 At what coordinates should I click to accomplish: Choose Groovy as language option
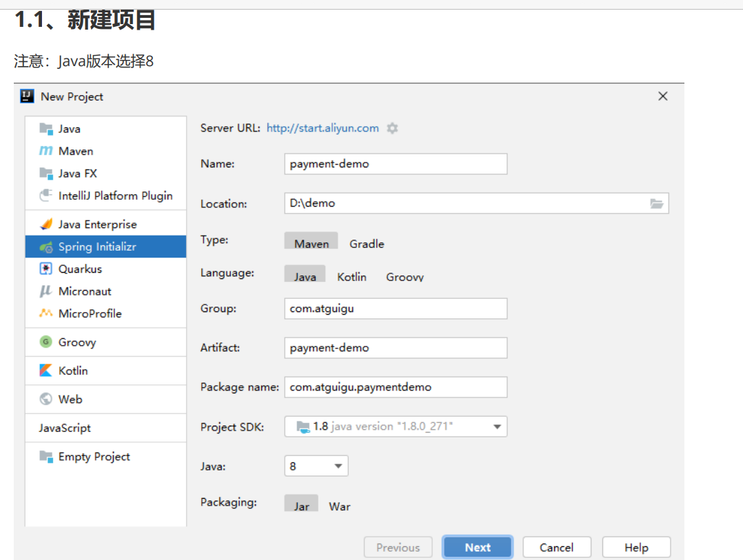[405, 277]
